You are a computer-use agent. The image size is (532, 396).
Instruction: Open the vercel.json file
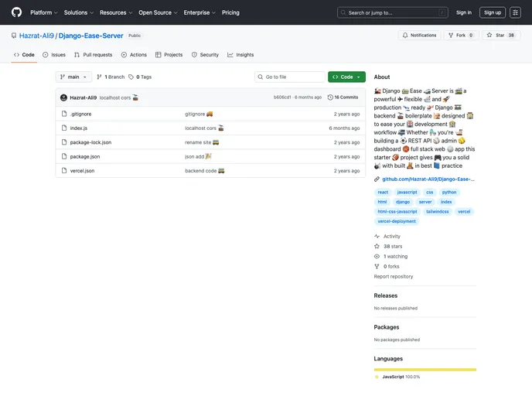pyautogui.click(x=82, y=171)
